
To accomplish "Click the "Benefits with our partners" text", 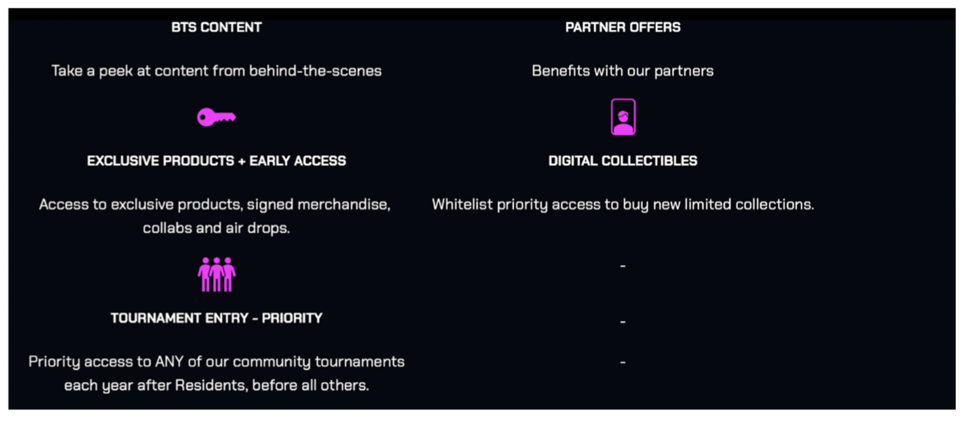I will (x=623, y=71).
